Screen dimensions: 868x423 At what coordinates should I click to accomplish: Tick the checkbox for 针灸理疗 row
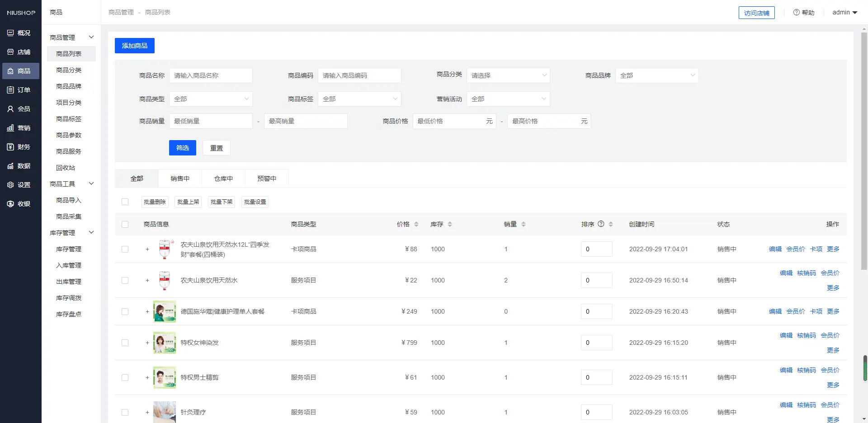click(x=125, y=412)
